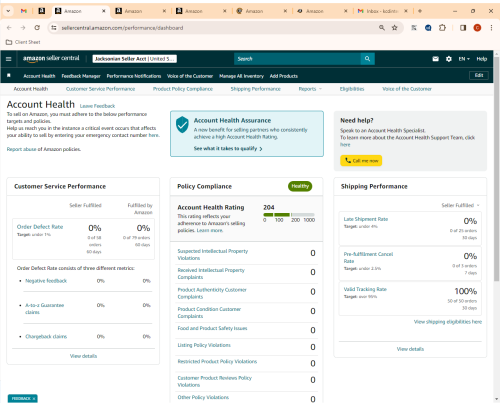Close the FEEDBACK tab at the bottom

click(34, 399)
